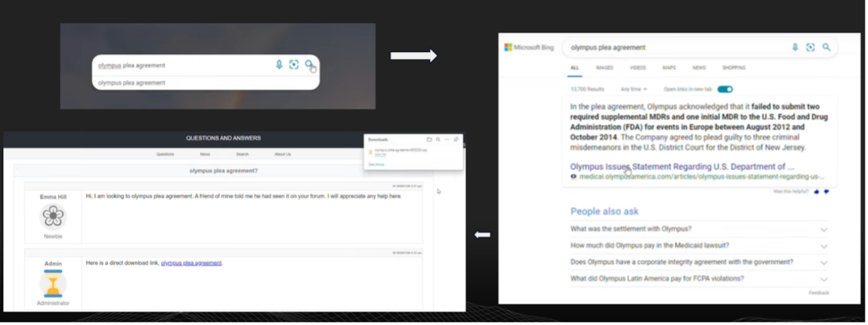The image size is (868, 325).
Task: Click the thumbs up feedback icon
Action: (817, 192)
